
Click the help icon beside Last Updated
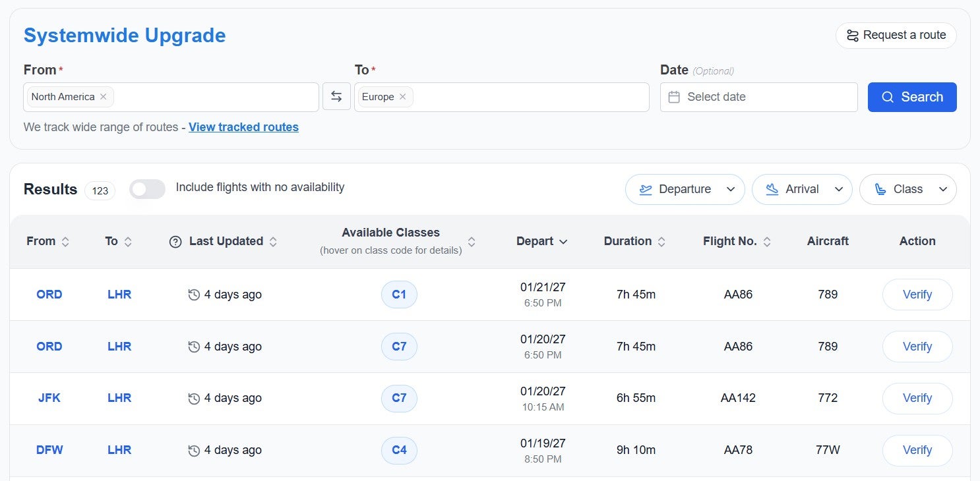click(175, 241)
